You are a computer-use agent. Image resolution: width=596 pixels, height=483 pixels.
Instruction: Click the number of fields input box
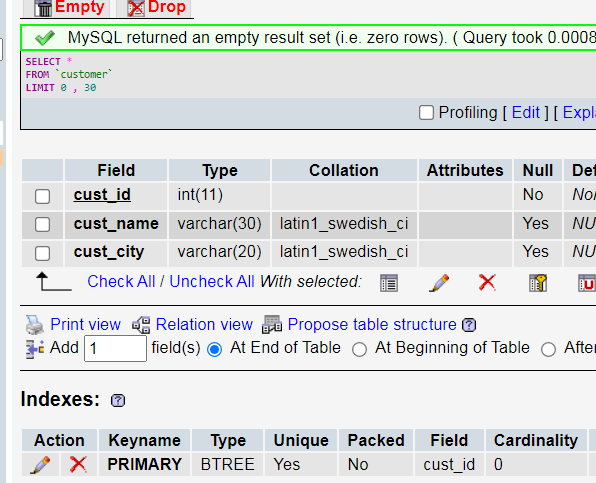point(115,348)
